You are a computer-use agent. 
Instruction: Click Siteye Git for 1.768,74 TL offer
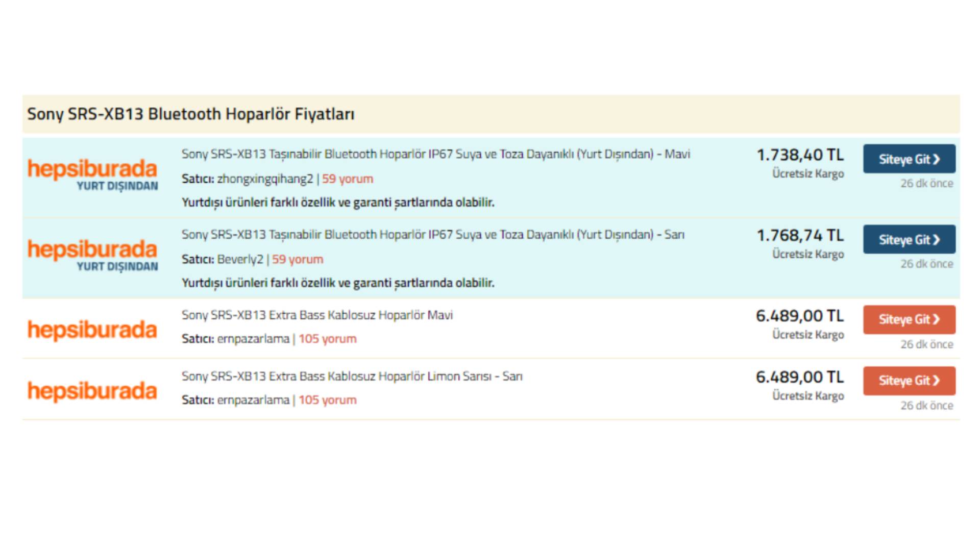(909, 239)
